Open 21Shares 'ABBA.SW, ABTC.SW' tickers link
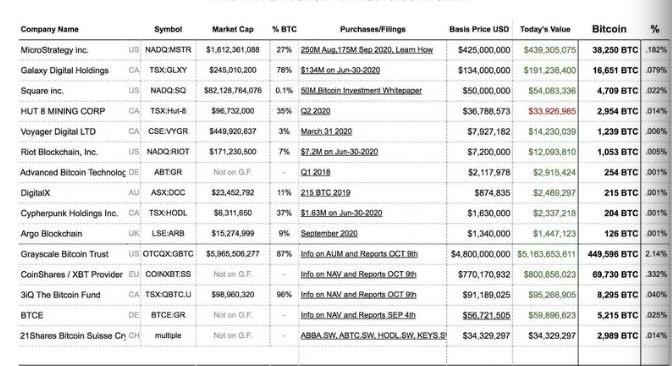The image size is (672, 366). [373, 336]
